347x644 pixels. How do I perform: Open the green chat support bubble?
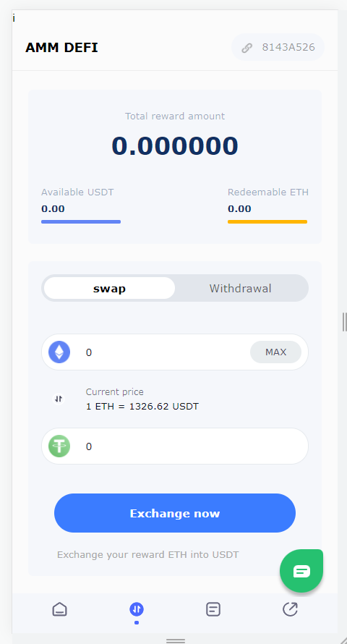(x=301, y=571)
